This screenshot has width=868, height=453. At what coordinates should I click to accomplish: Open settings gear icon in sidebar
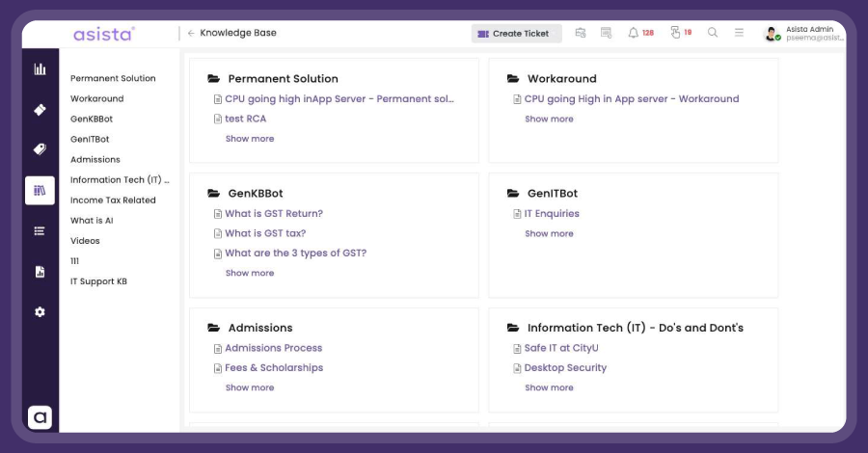[40, 312]
